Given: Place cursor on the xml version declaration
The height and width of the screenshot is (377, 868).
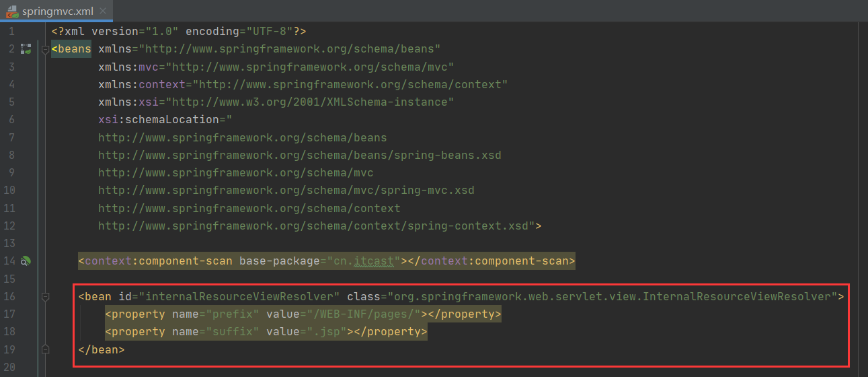Looking at the screenshot, I should (x=179, y=32).
